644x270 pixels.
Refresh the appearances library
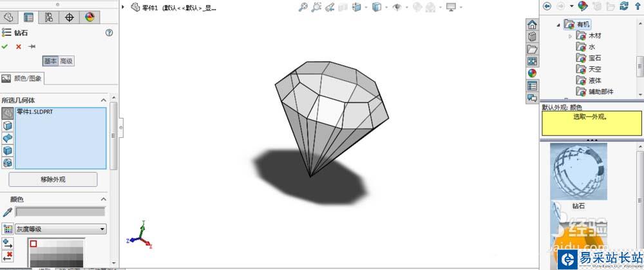point(624,6)
